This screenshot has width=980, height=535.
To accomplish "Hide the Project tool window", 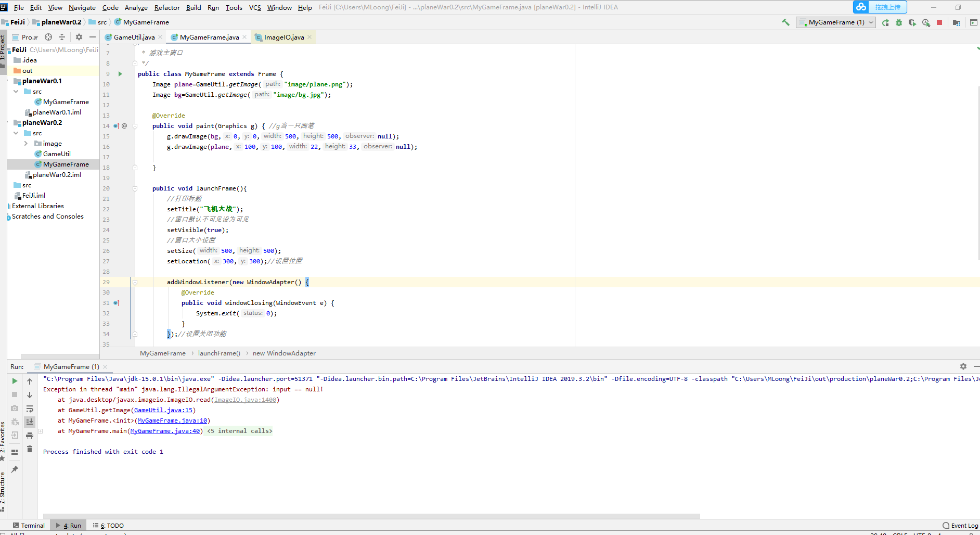I will [93, 37].
